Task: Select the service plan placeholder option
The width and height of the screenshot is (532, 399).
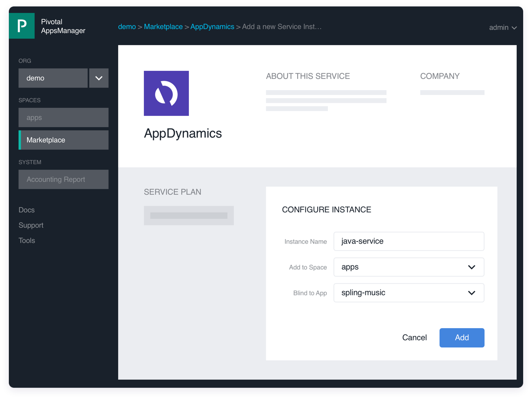Action: [x=189, y=216]
